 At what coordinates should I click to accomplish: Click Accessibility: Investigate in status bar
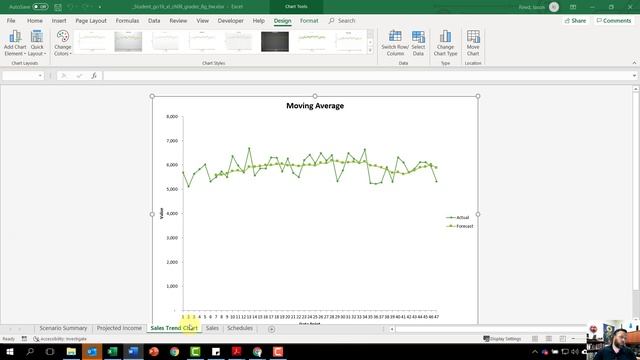60,339
